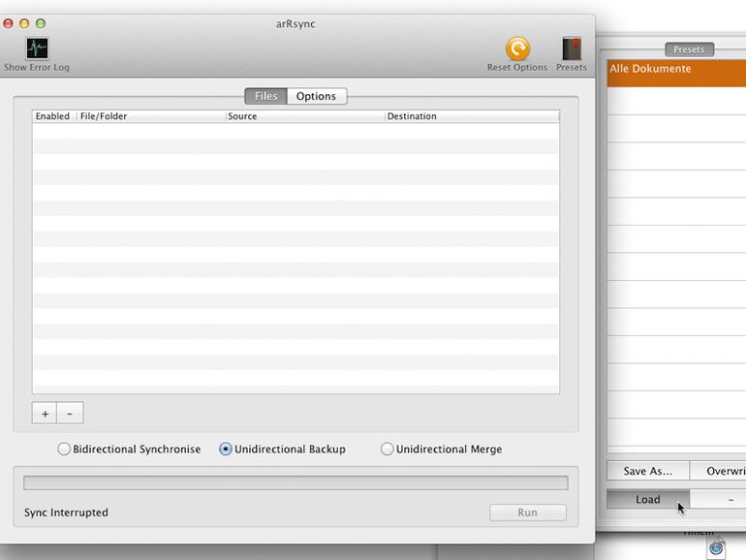Select the Alle Dokumente preset
The width and height of the screenshot is (746, 560).
point(676,73)
